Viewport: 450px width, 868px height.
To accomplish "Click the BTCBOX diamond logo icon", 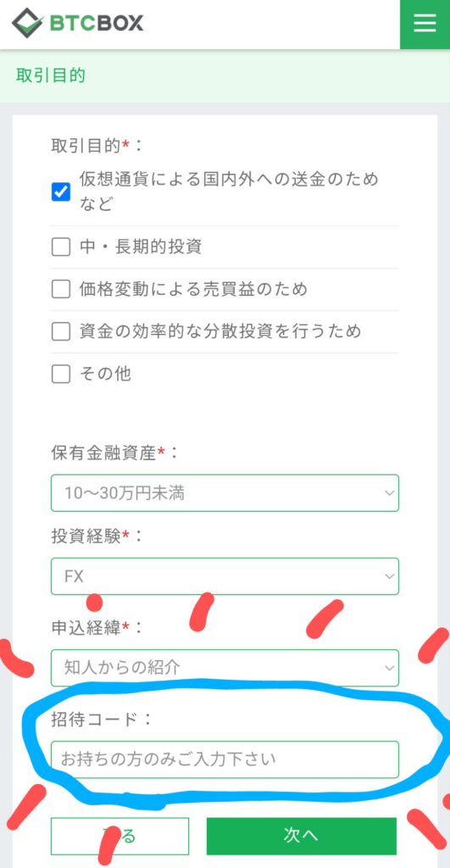I will 28,23.
